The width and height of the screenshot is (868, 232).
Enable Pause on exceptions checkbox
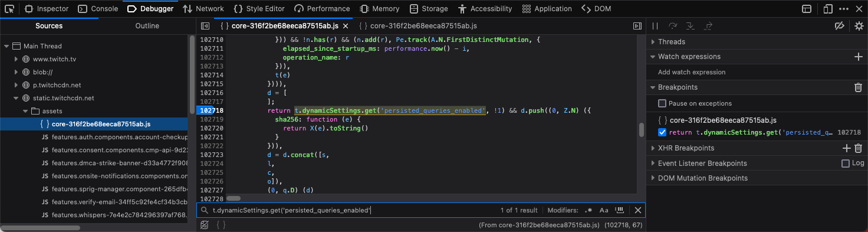point(662,103)
